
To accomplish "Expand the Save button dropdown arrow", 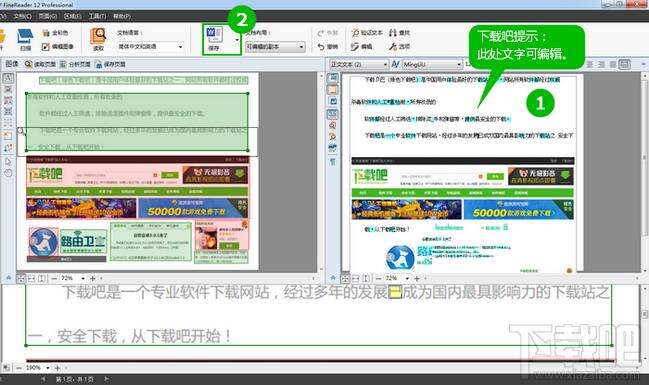I will [x=237, y=40].
